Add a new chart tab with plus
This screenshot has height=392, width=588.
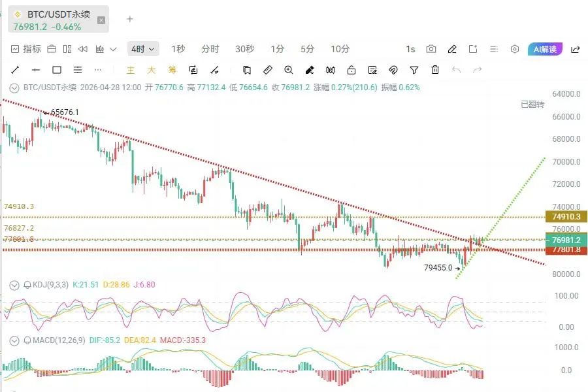(130, 19)
